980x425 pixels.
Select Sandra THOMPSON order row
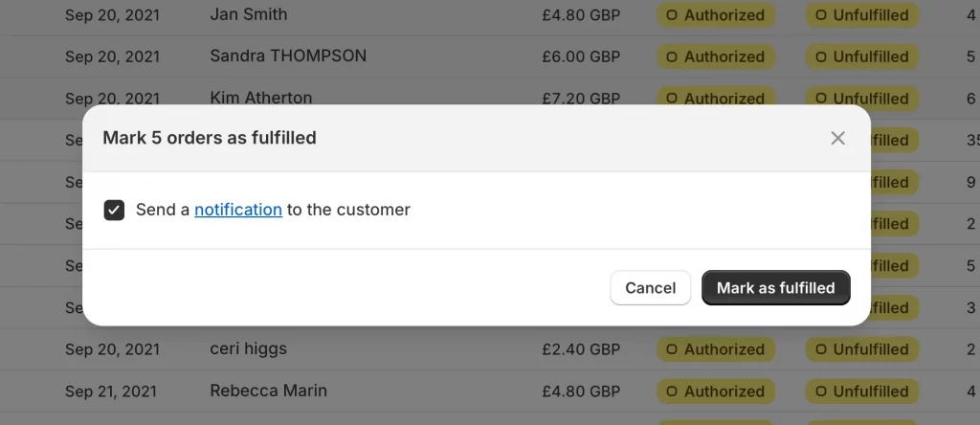click(x=490, y=56)
